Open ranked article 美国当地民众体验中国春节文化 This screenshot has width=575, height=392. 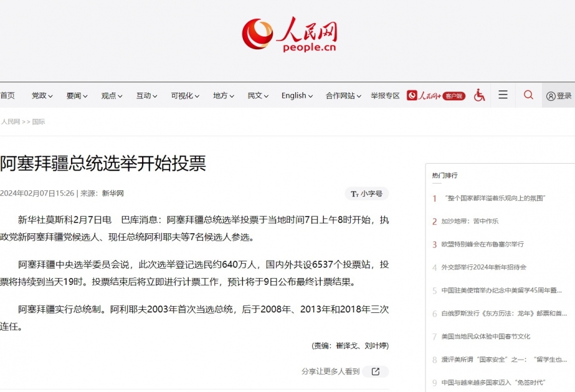coord(486,337)
